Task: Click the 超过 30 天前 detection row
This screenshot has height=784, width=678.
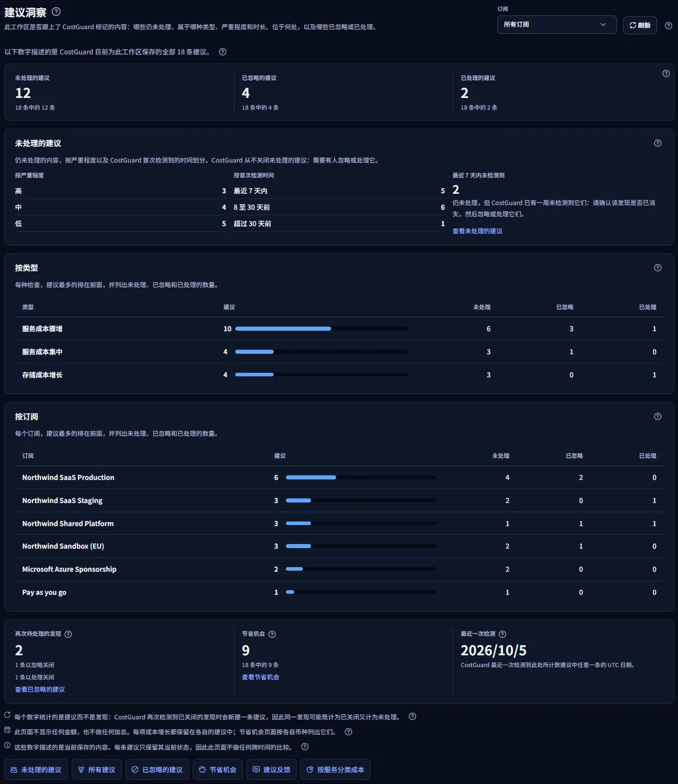Action: click(x=339, y=224)
